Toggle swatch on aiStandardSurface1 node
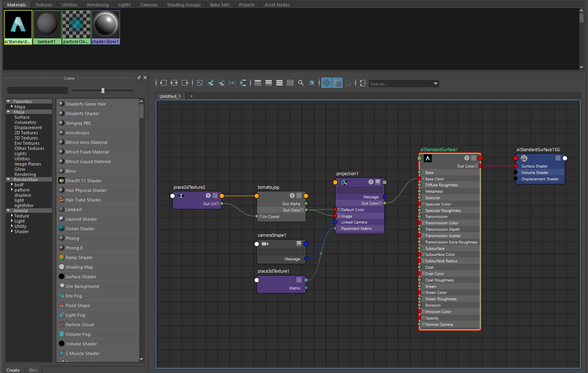 point(466,158)
